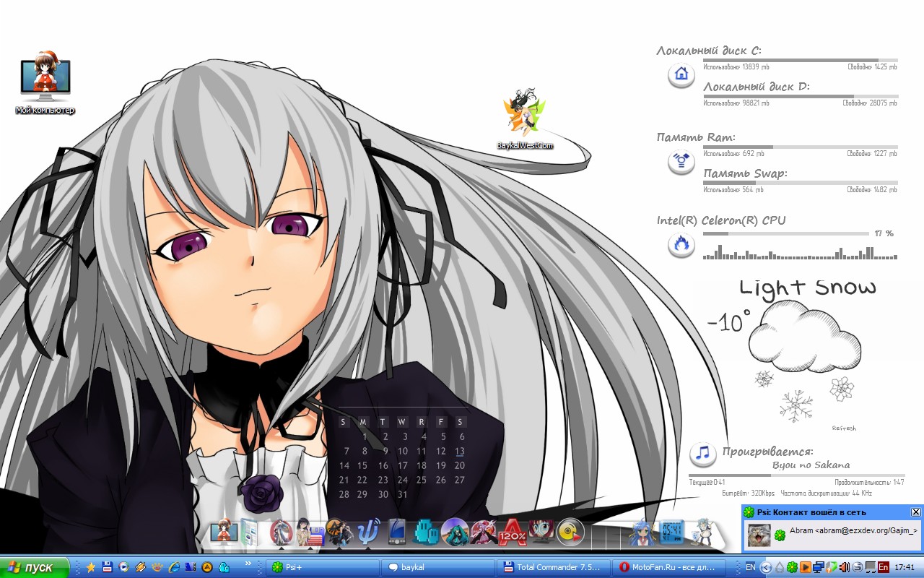The height and width of the screenshot is (578, 924).
Task: Launch the floppy disk Total Commander dock icon
Action: pos(310,532)
